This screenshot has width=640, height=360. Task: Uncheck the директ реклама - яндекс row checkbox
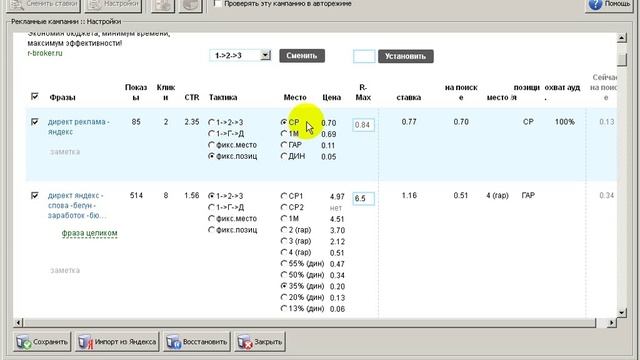(35, 122)
